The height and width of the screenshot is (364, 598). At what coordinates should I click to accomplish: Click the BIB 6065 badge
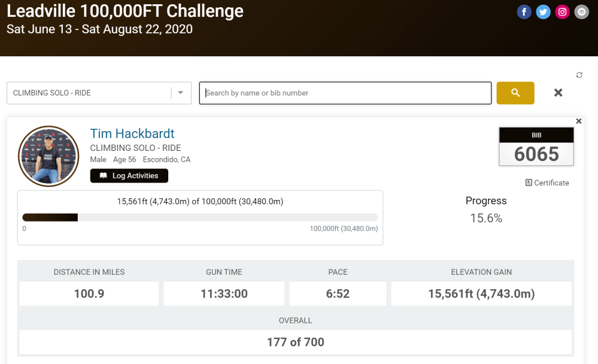(x=536, y=147)
